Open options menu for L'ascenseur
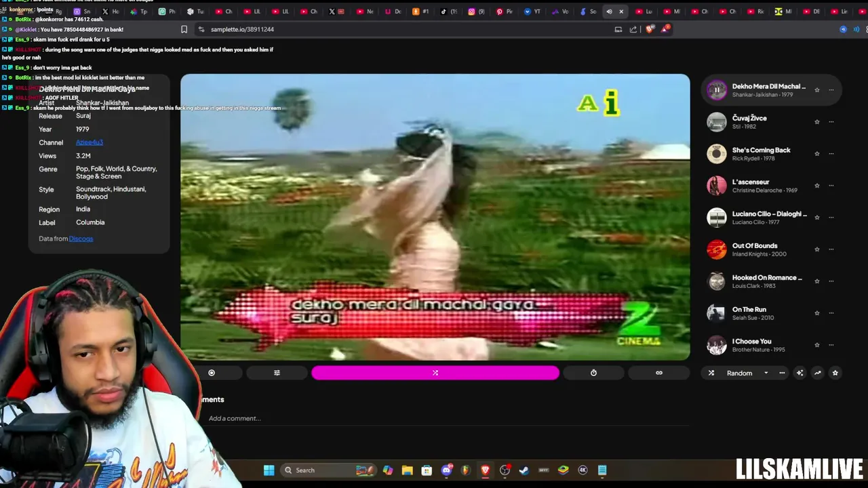This screenshot has width=868, height=488. click(x=831, y=186)
